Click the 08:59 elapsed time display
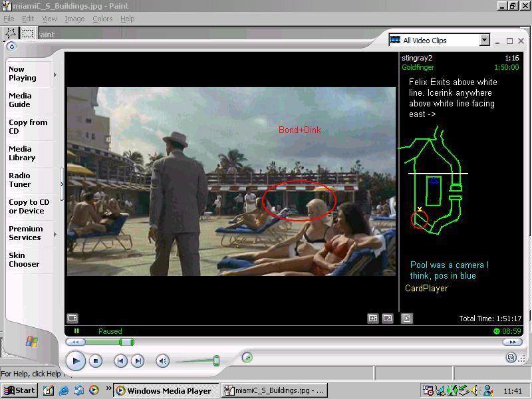532x399 pixels. 511,331
